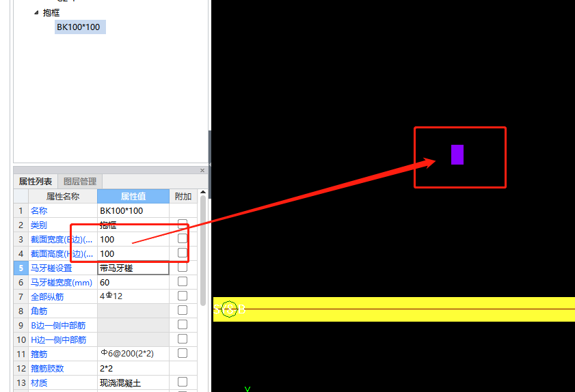The height and width of the screenshot is (392, 575).
Task: Click the property table vertical scrollbar thumb
Action: point(203,251)
